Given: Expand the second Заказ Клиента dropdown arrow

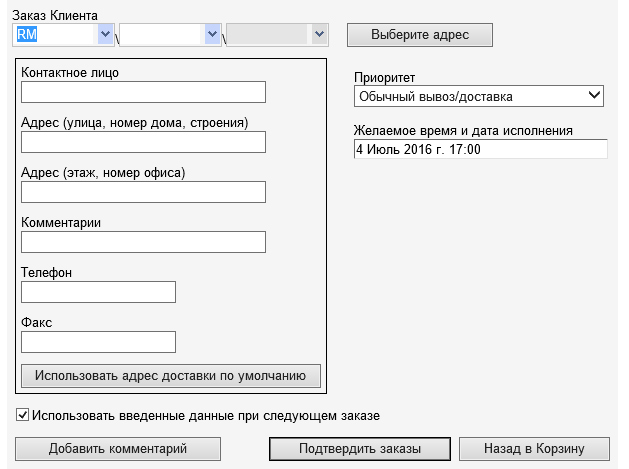Looking at the screenshot, I should coord(212,35).
